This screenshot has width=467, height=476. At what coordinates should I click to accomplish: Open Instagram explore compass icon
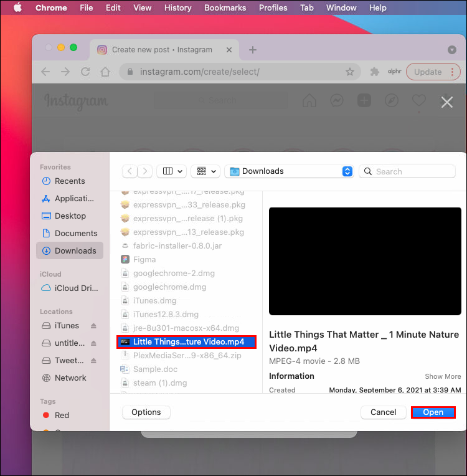tap(392, 100)
